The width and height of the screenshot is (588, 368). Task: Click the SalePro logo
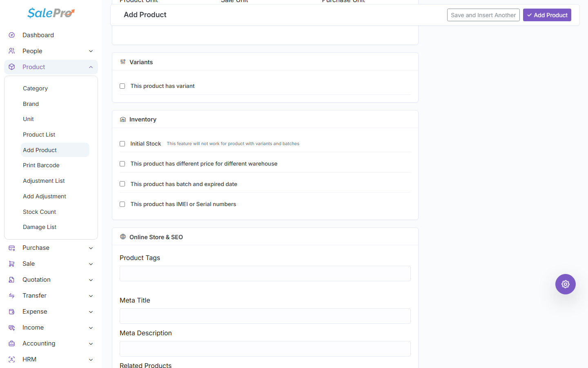coord(51,13)
